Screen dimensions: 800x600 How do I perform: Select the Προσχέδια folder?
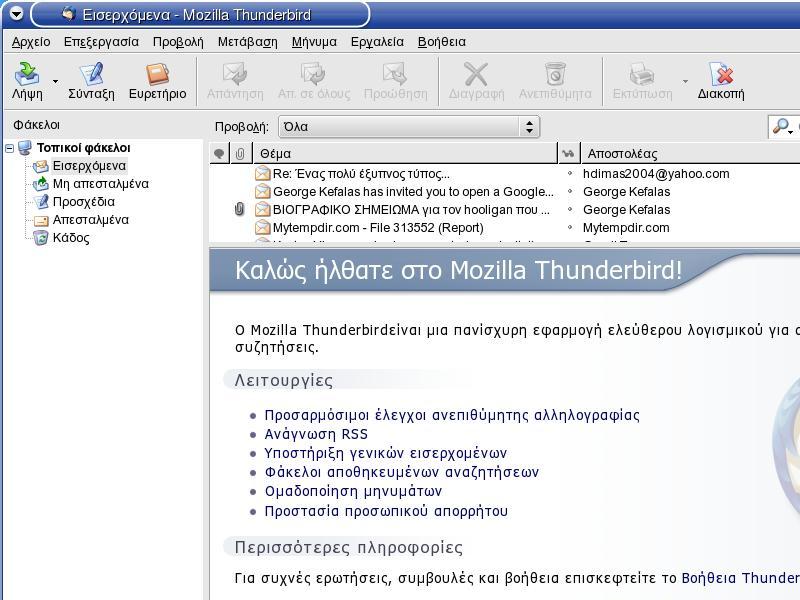coord(84,202)
